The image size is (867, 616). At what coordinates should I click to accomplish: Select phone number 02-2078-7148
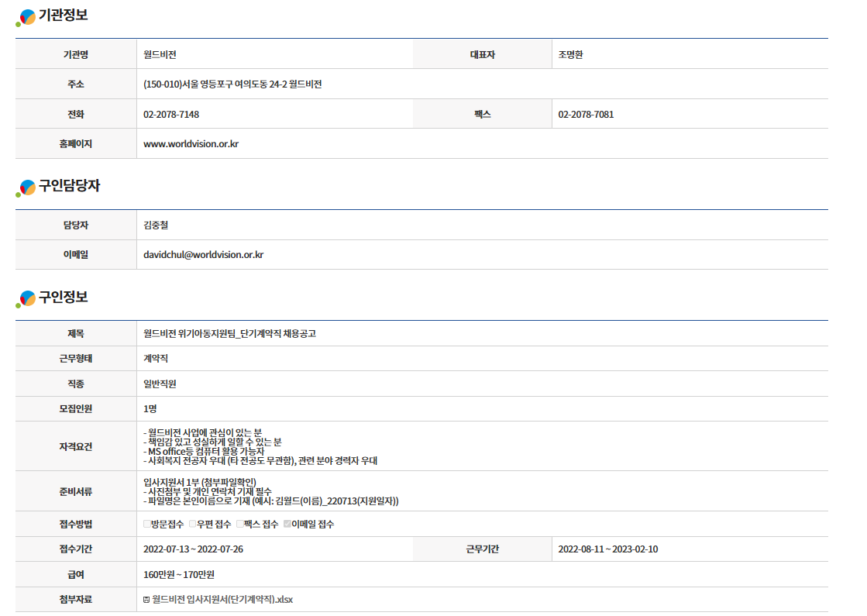171,115
